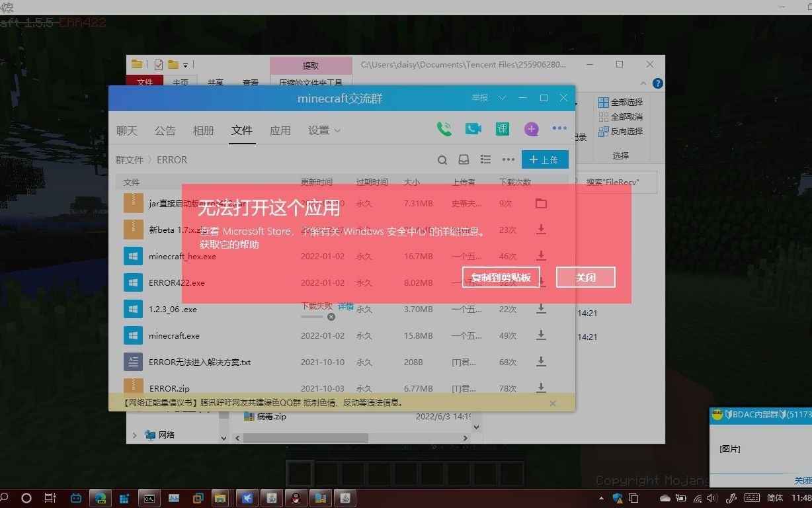This screenshot has height=508, width=812.
Task: Expand 网络 in Explorer navigation tree
Action: (135, 435)
